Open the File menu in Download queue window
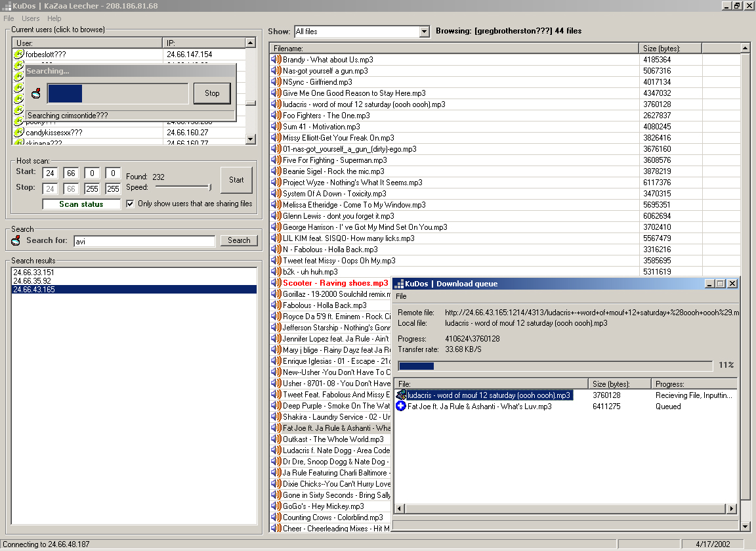 [401, 296]
